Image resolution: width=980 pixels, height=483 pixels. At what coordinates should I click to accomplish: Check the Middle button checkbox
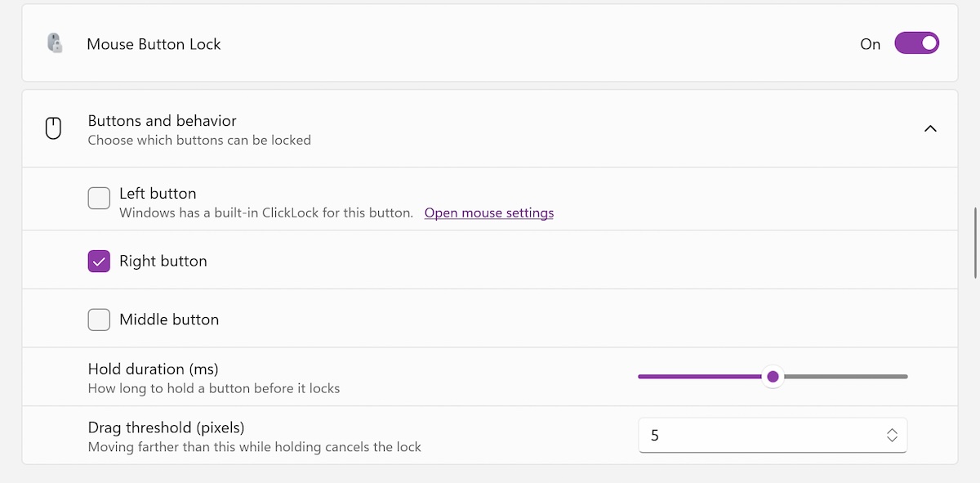coord(99,320)
